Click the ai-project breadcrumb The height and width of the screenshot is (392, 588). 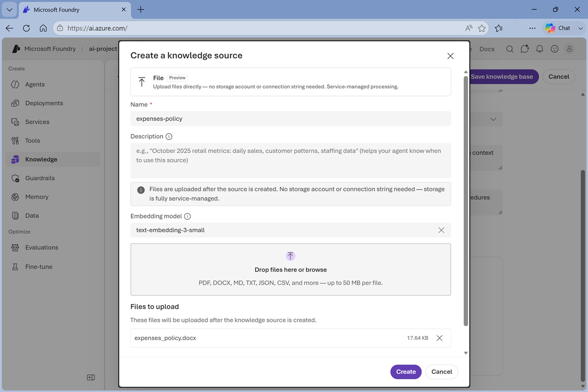click(103, 49)
